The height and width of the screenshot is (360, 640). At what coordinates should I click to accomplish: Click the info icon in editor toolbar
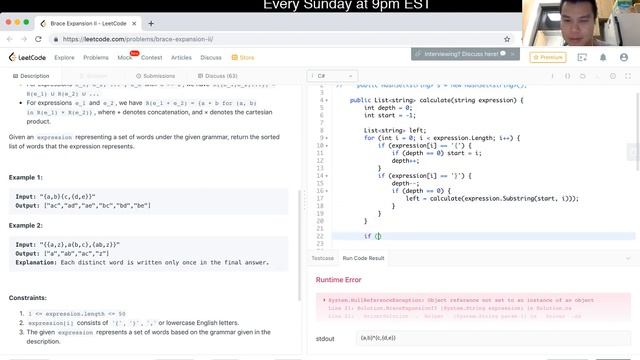coord(552,76)
